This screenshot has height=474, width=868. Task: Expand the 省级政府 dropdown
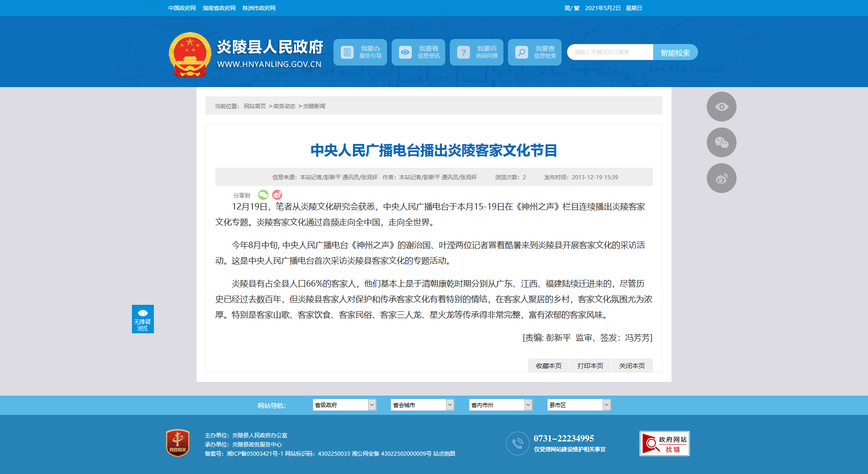344,405
